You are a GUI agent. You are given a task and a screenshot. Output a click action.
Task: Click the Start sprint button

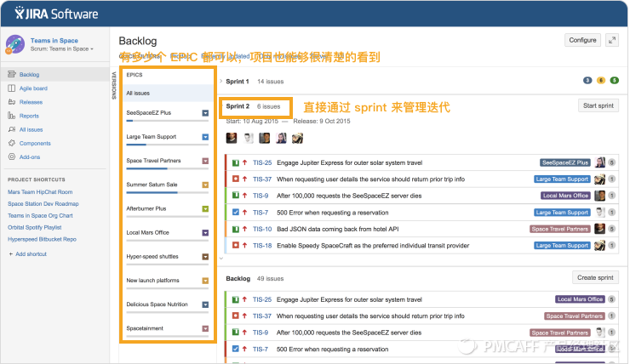[598, 105]
